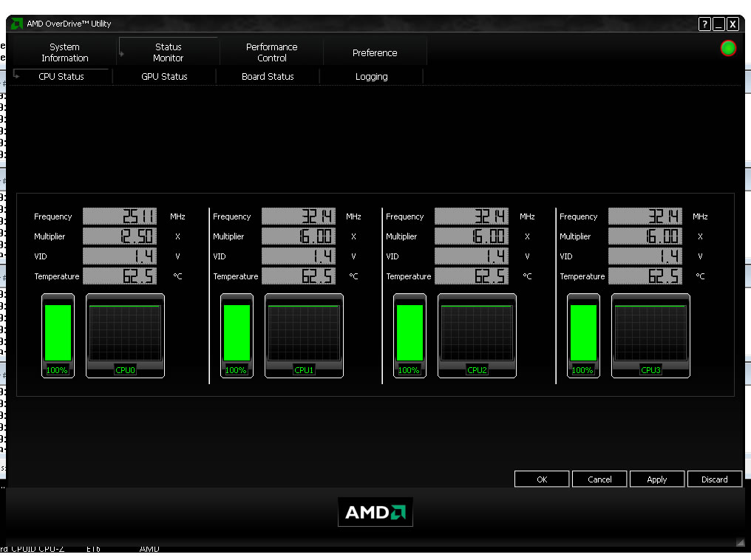The height and width of the screenshot is (560, 751).
Task: Click the CPU3 Frequency readout
Action: 645,216
